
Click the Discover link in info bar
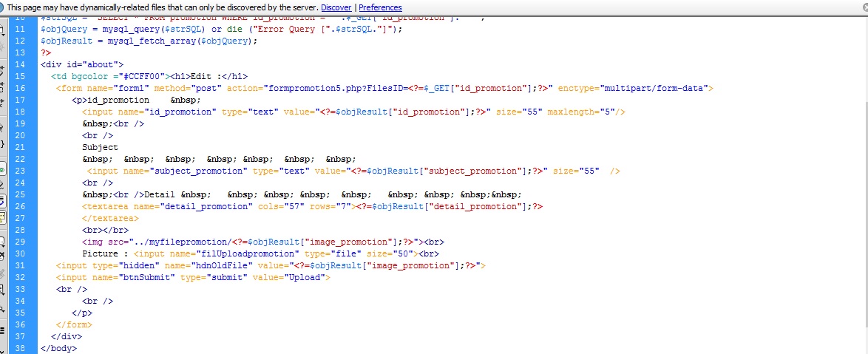pos(336,7)
